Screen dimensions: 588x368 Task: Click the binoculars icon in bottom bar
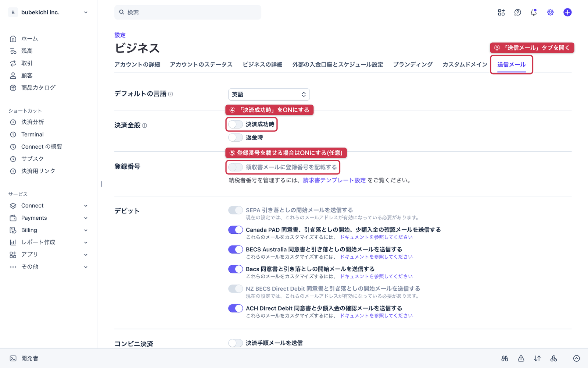(505, 358)
